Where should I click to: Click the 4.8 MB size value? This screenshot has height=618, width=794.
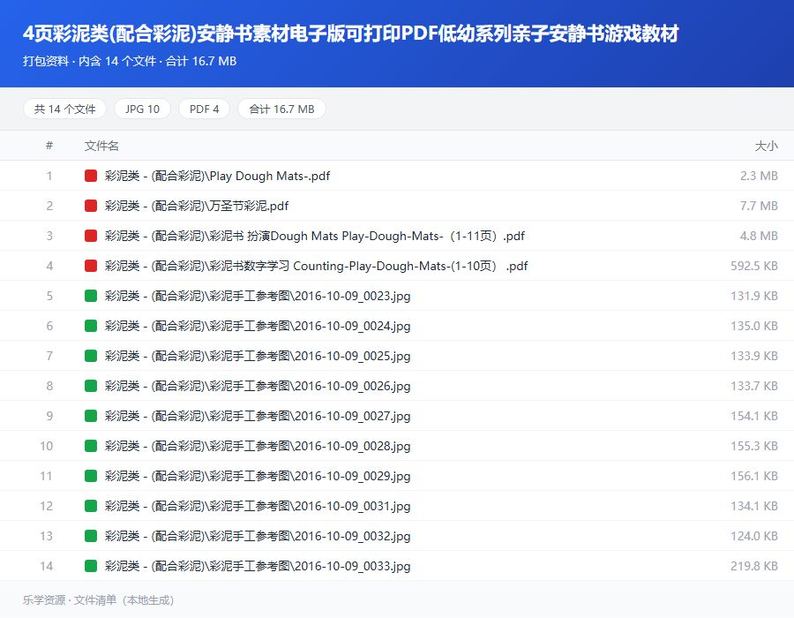[759, 236]
